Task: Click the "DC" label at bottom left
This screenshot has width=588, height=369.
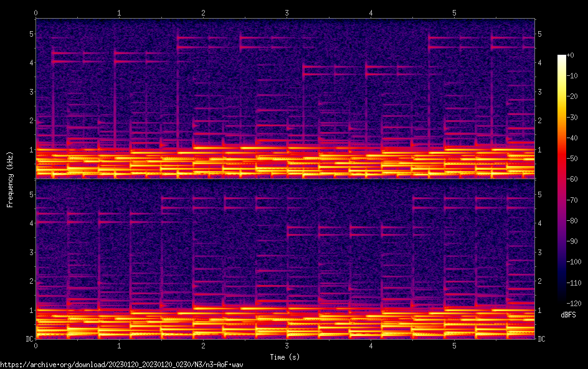Action: 29,339
